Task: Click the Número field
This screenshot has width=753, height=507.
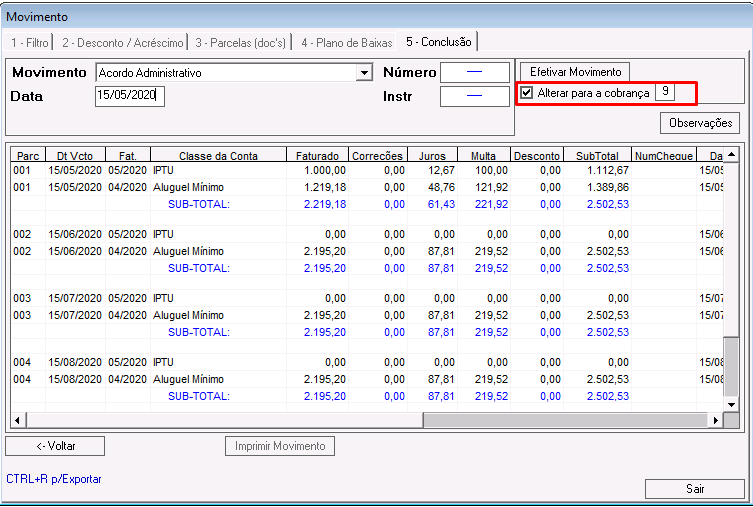Action: coord(474,72)
